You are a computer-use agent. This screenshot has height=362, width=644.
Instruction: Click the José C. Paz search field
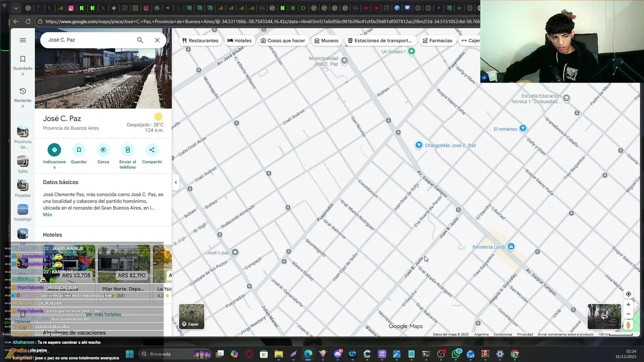click(x=88, y=40)
